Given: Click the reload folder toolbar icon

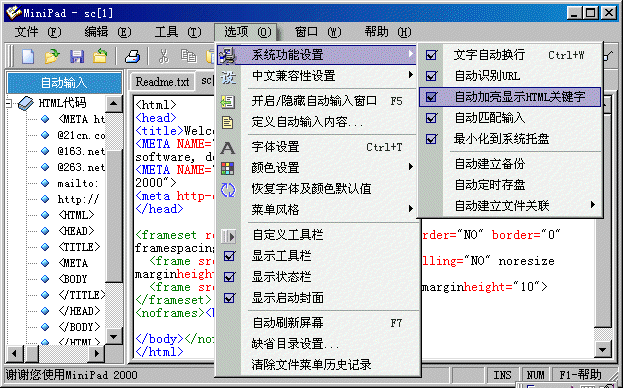Looking at the screenshot, I should click(x=100, y=56).
